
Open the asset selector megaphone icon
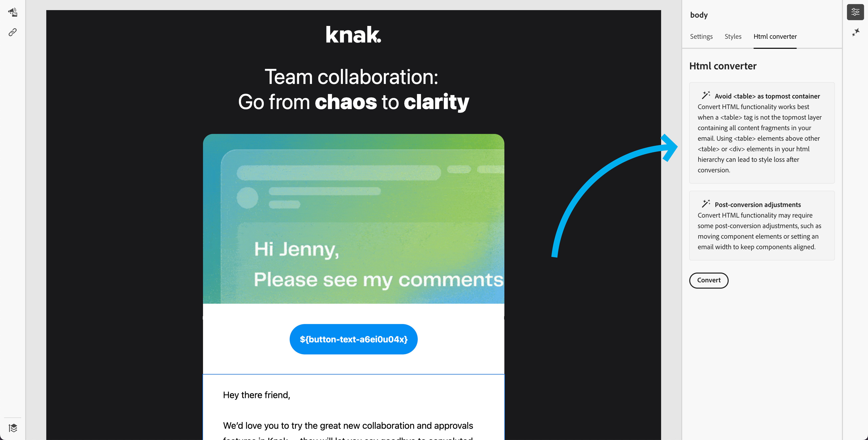tap(12, 12)
